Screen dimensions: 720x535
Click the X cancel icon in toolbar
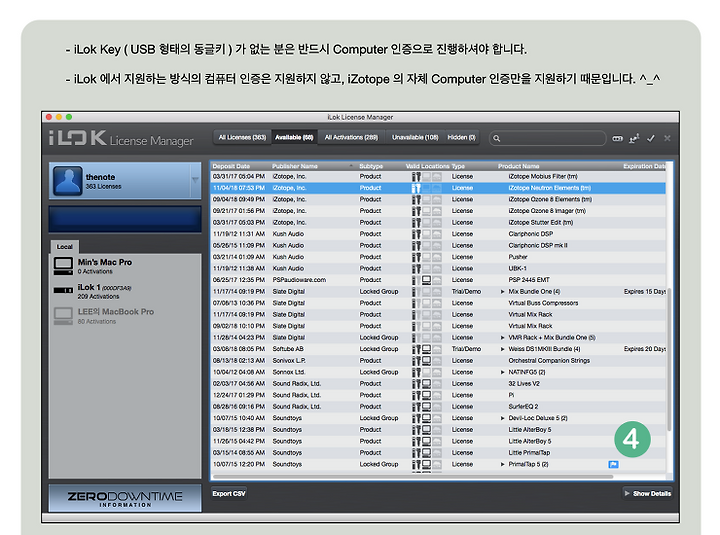667,138
